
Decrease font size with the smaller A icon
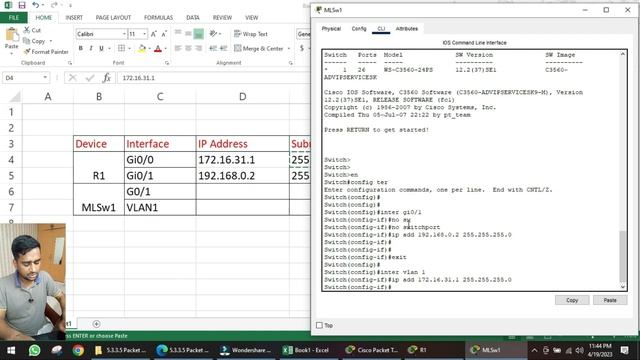point(164,34)
